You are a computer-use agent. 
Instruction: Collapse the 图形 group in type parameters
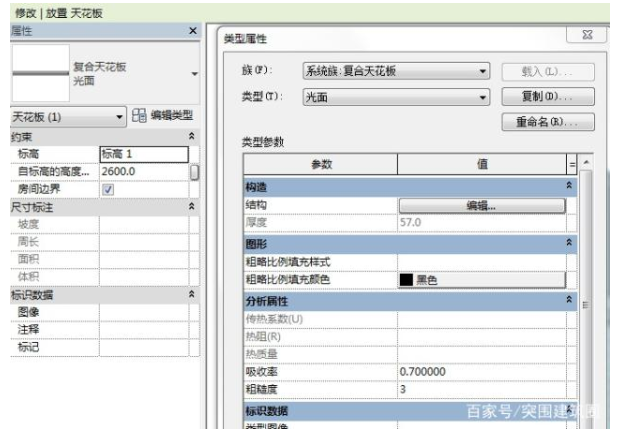tap(569, 243)
